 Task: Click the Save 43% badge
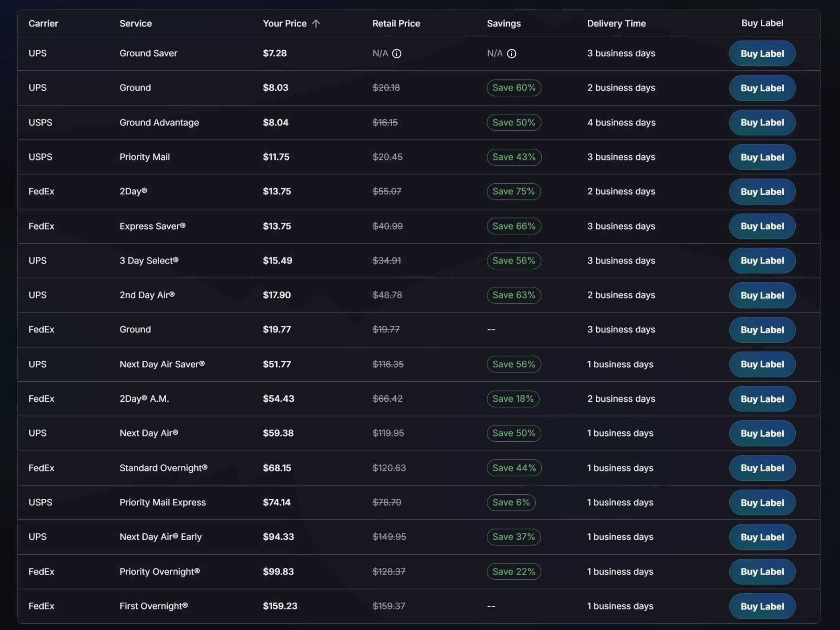[514, 157]
